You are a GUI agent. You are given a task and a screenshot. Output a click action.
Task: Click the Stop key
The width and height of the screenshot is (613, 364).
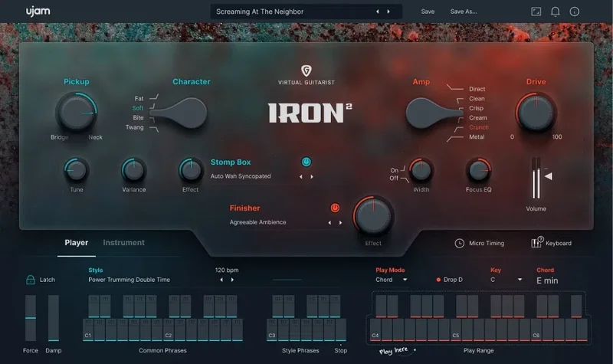340,330
